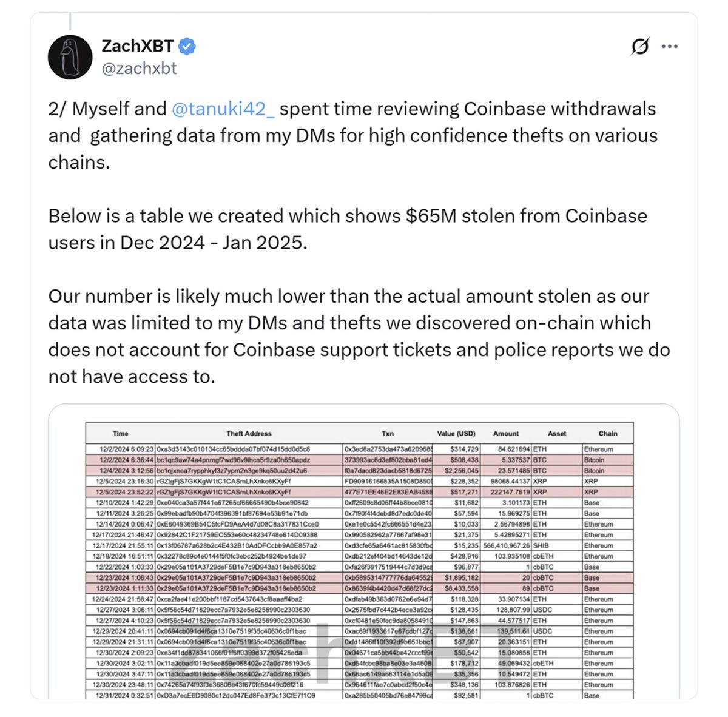This screenshot has width=728, height=717.
Task: Open ZachXBT's penguin profile avatar
Action: pyautogui.click(x=70, y=57)
